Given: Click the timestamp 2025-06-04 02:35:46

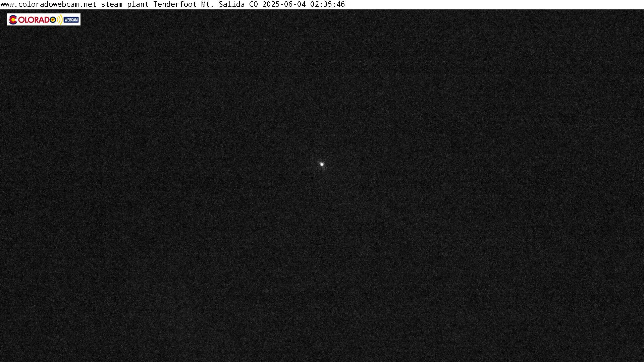Looking at the screenshot, I should [304, 4].
